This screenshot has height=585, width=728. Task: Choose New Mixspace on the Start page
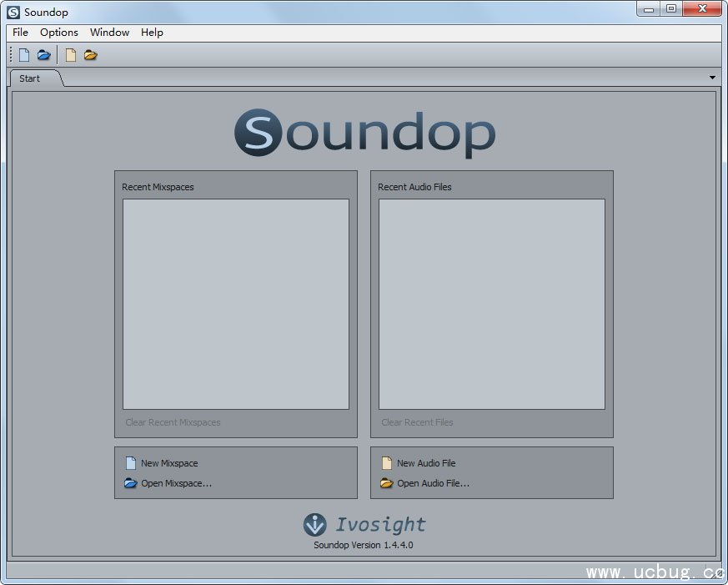pos(168,463)
